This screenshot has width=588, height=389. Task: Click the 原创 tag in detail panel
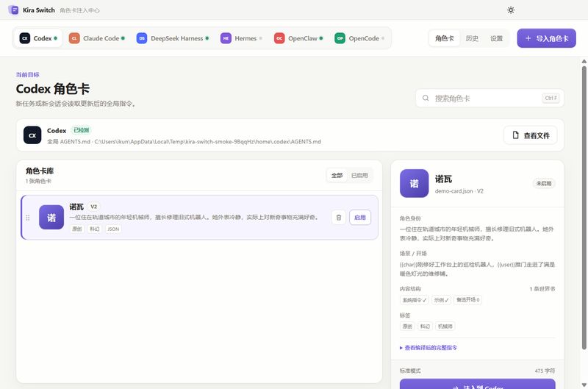pos(407,326)
